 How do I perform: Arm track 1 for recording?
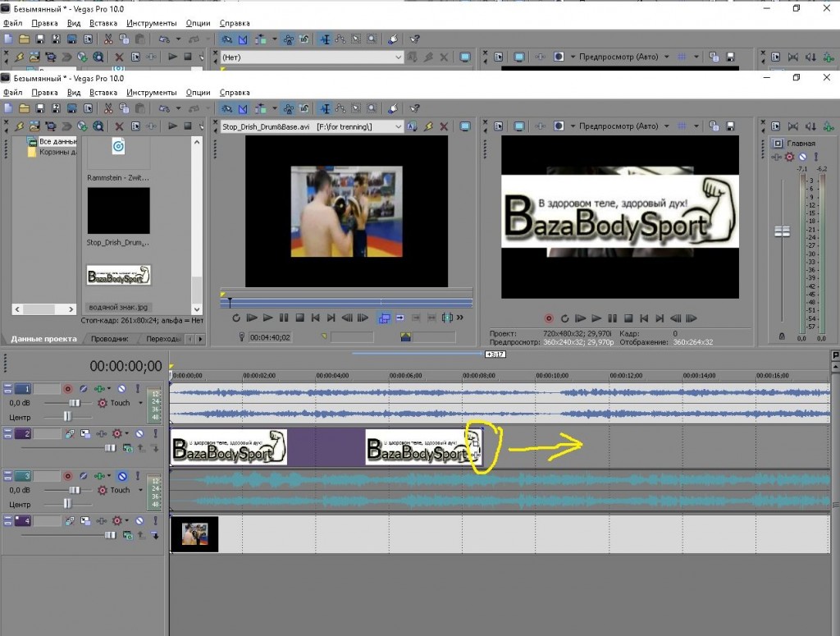67,388
